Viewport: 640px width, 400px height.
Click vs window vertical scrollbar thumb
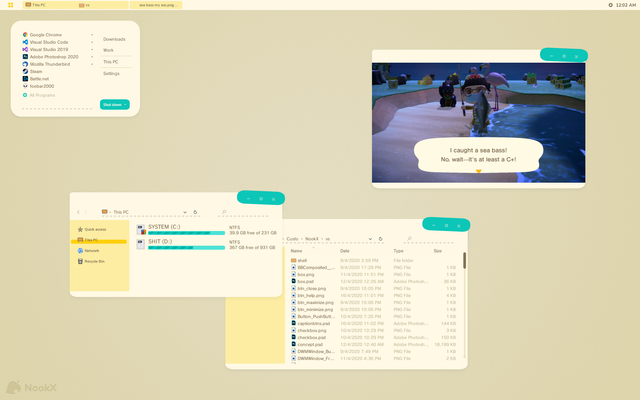[x=464, y=260]
